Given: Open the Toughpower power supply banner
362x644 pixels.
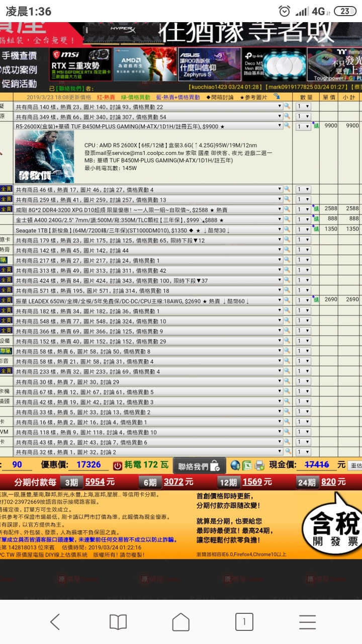Looking at the screenshot, I should (x=334, y=64).
